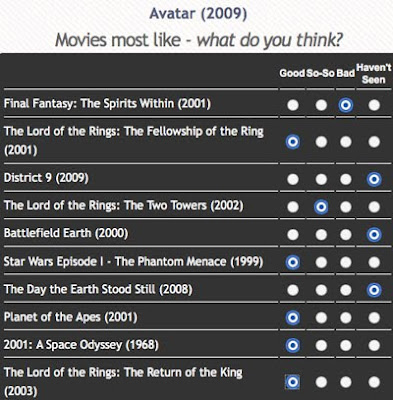Rate The Return of the King as Bad
Viewport: 393px width, 400px height.
point(346,382)
